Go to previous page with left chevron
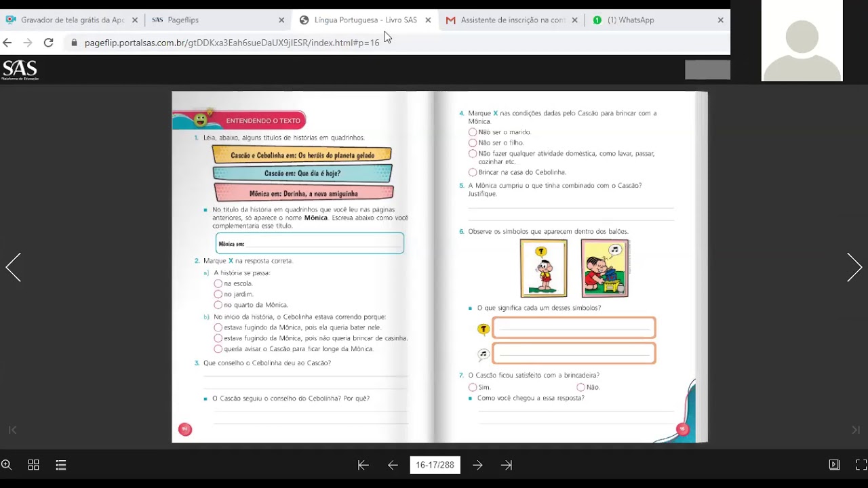Viewport: 868px width, 488px height. [x=13, y=267]
